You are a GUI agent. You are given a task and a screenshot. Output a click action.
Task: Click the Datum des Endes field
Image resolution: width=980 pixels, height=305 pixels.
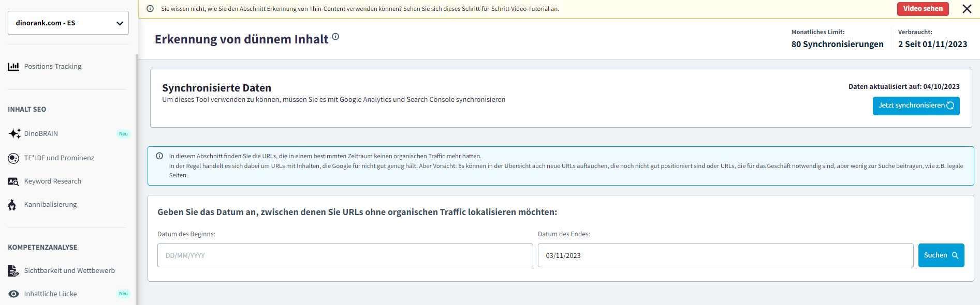(725, 255)
